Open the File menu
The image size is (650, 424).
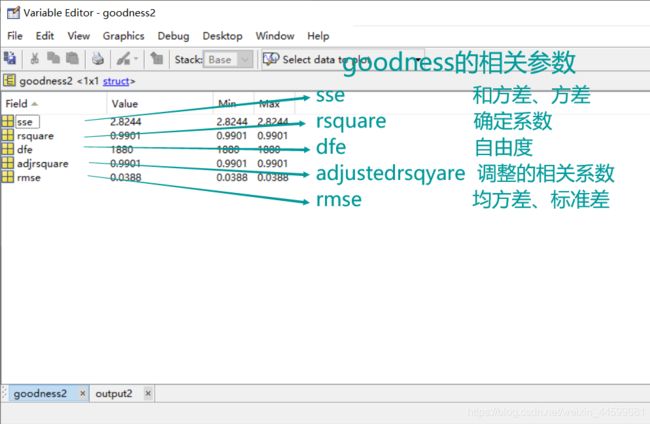15,36
